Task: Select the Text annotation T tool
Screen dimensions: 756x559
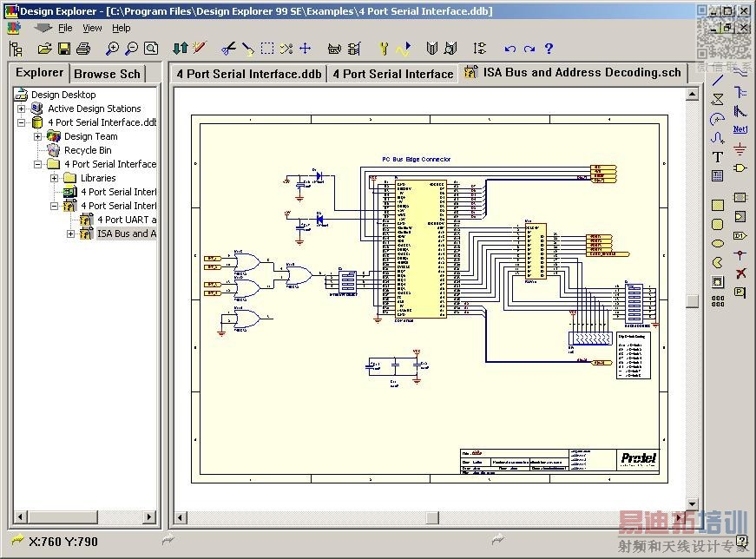Action: pos(718,157)
